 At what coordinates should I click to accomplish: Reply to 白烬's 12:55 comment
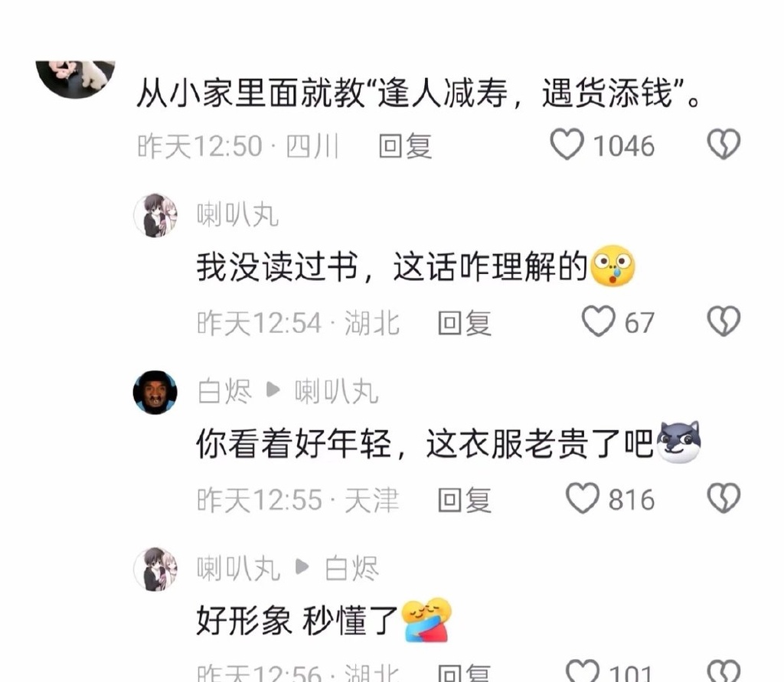[x=465, y=500]
